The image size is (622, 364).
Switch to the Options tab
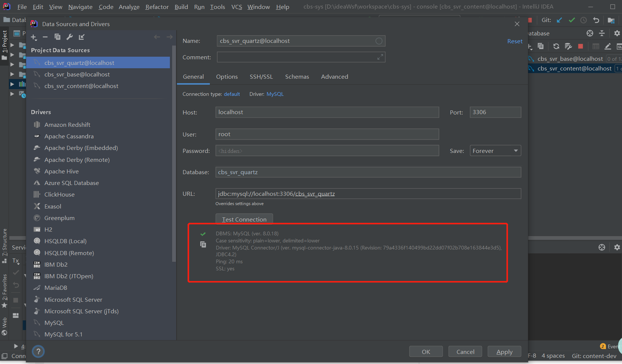[x=227, y=76]
